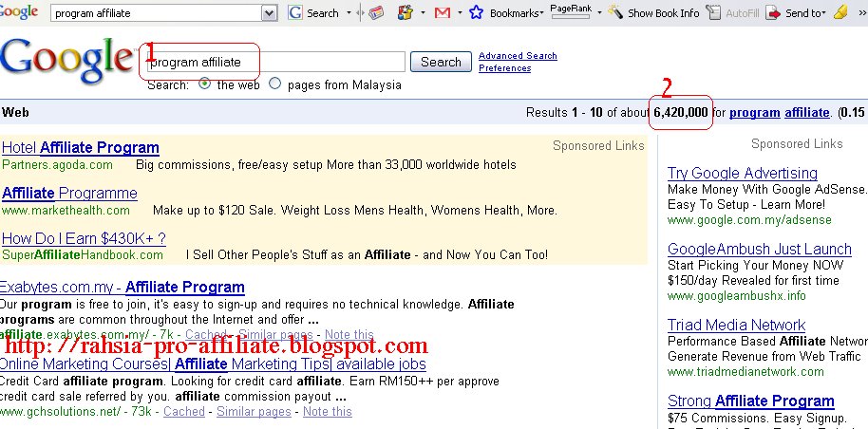This screenshot has height=429, width=868.
Task: Open Online Marketing Courses Affiliate Marketing Tips result
Action: [x=213, y=364]
